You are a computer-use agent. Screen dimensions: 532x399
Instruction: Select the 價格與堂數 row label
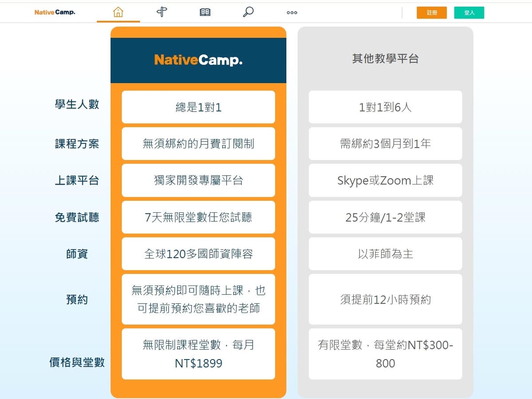tap(77, 362)
